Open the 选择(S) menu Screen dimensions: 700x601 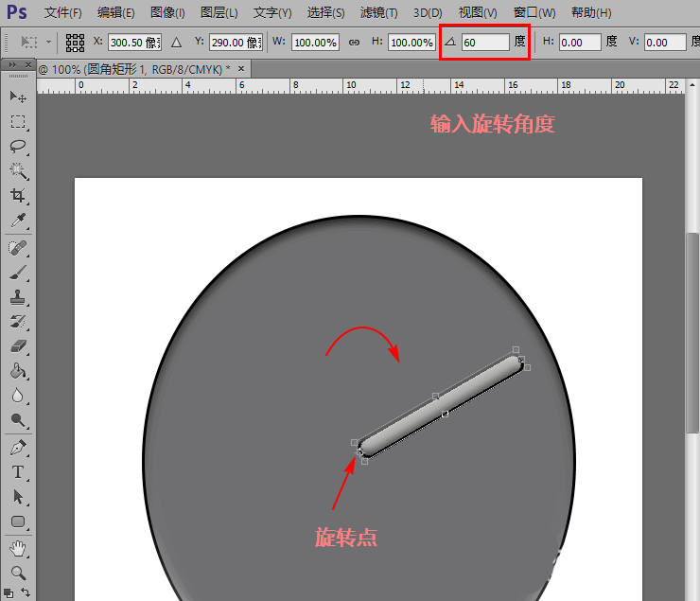[x=326, y=12]
